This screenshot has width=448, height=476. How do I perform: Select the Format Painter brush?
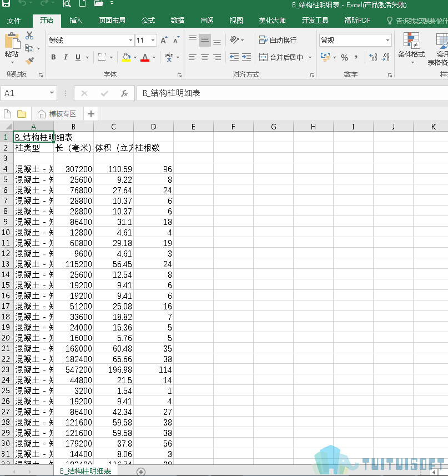tap(29, 61)
